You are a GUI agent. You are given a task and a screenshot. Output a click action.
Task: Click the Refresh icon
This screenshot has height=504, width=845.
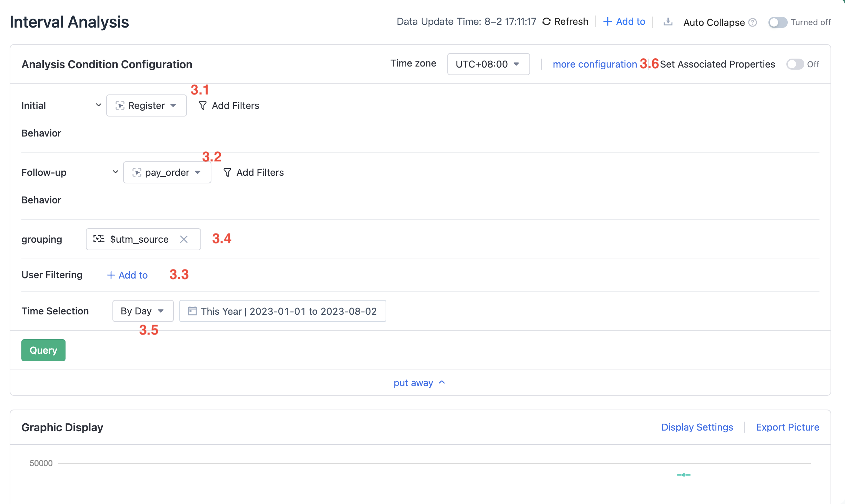546,22
